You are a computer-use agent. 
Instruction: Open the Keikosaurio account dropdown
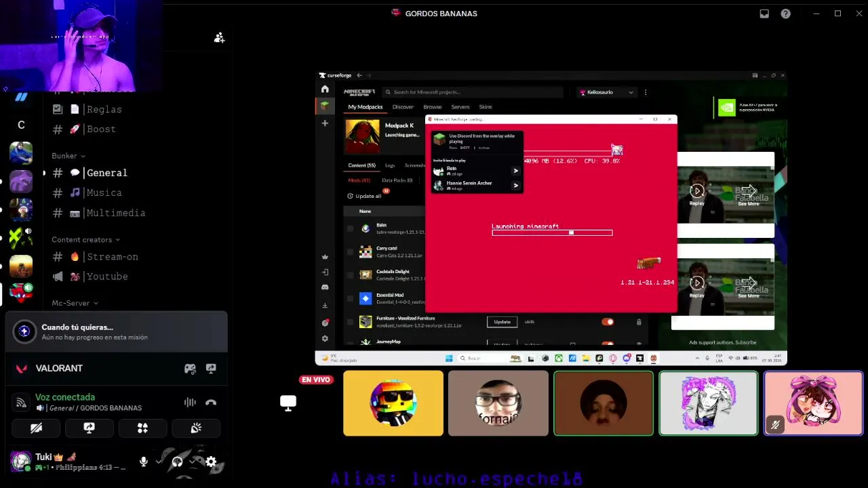click(606, 92)
